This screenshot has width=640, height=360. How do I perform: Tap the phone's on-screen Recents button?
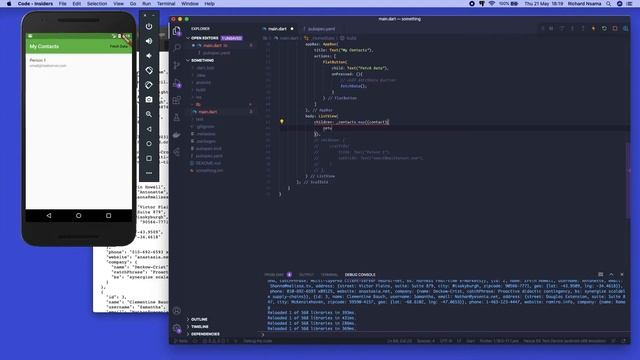click(x=109, y=216)
